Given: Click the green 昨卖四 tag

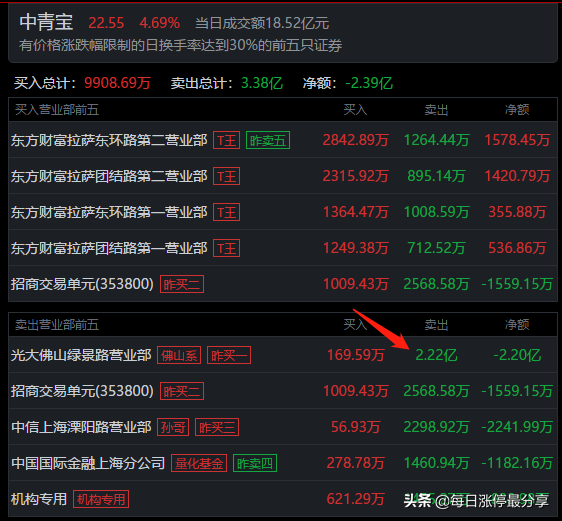Looking at the screenshot, I should click(x=255, y=463).
